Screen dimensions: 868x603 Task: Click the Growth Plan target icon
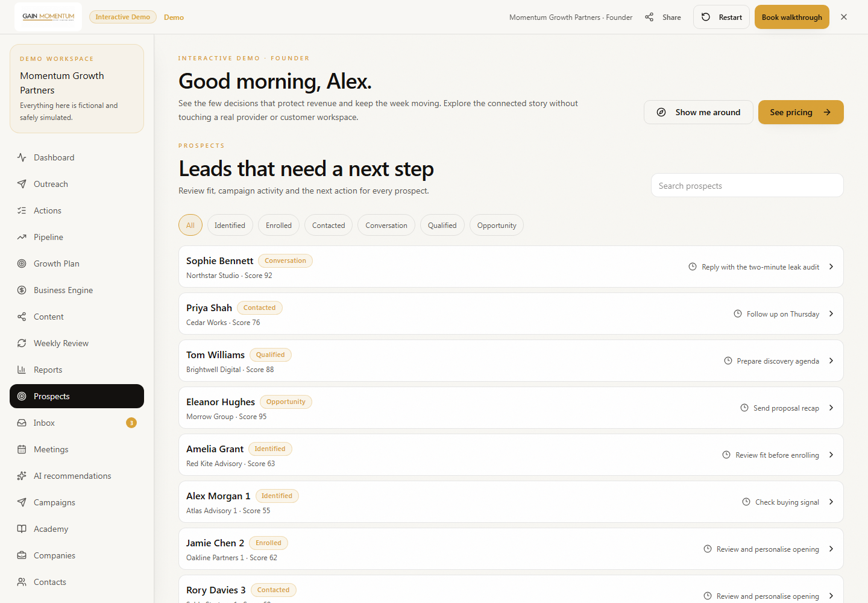[x=22, y=264]
